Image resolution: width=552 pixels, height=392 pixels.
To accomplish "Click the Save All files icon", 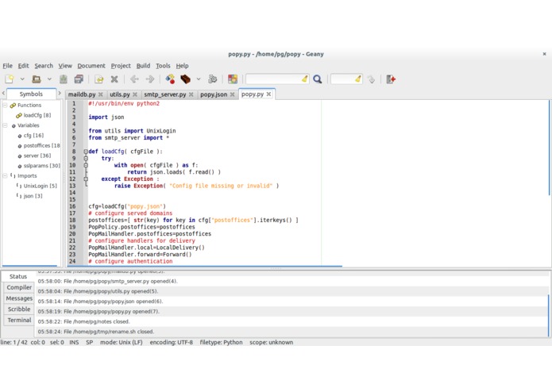I will [x=79, y=79].
